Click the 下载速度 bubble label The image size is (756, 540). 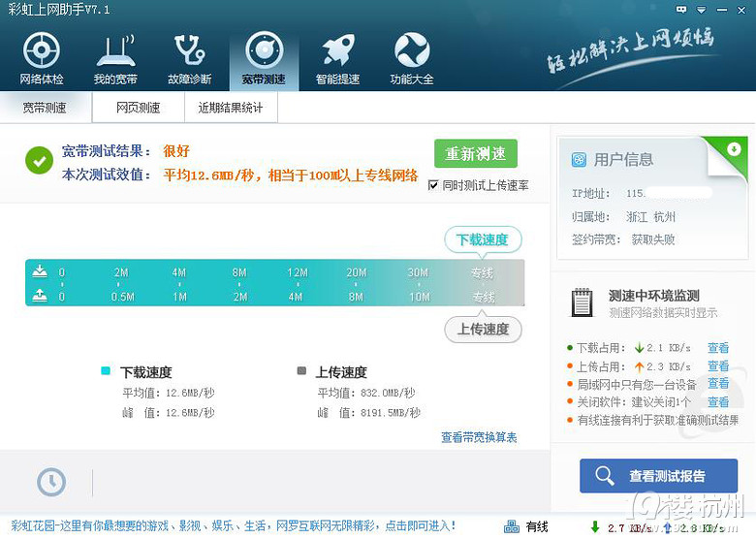click(483, 239)
